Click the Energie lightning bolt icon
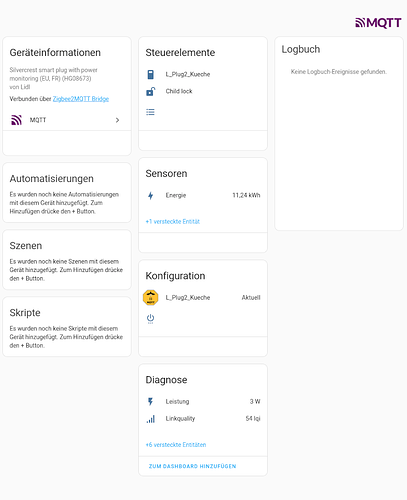 point(151,195)
